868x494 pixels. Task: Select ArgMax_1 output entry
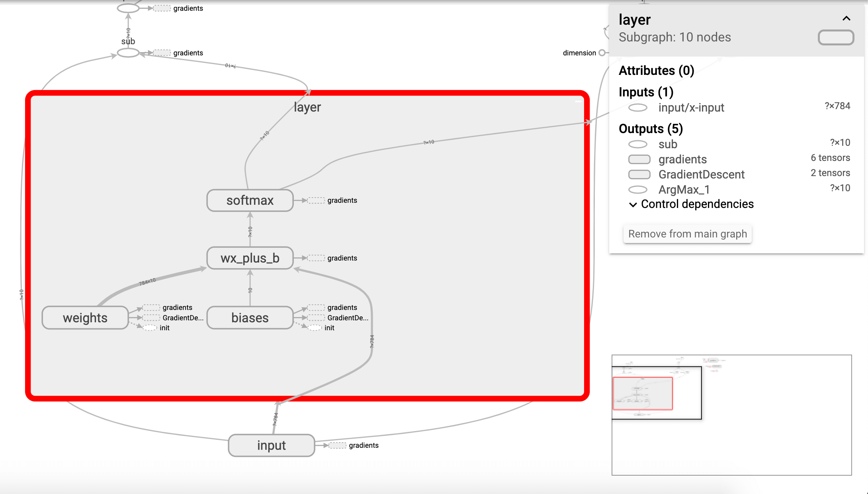(684, 190)
